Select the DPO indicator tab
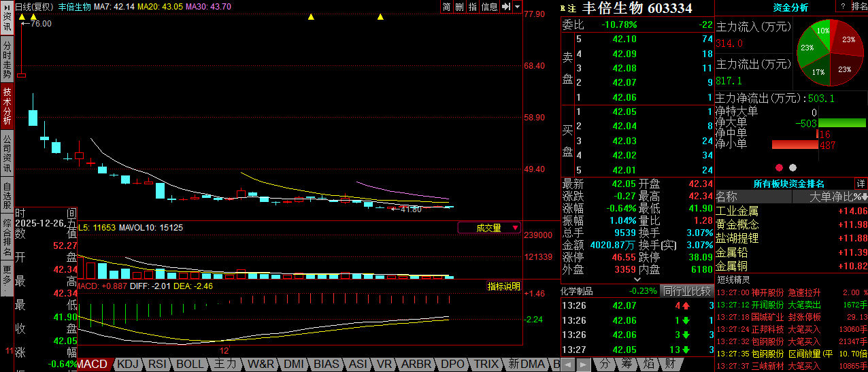The image size is (868, 372). click(453, 365)
